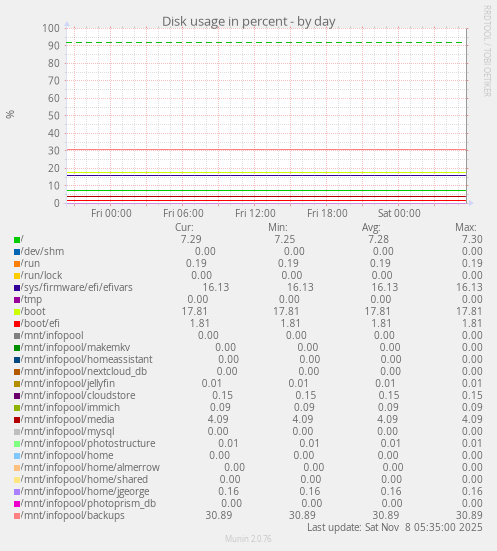Click the swatch for /mnt/infopool/home/shared
The image size is (497, 551).
(x=17, y=480)
